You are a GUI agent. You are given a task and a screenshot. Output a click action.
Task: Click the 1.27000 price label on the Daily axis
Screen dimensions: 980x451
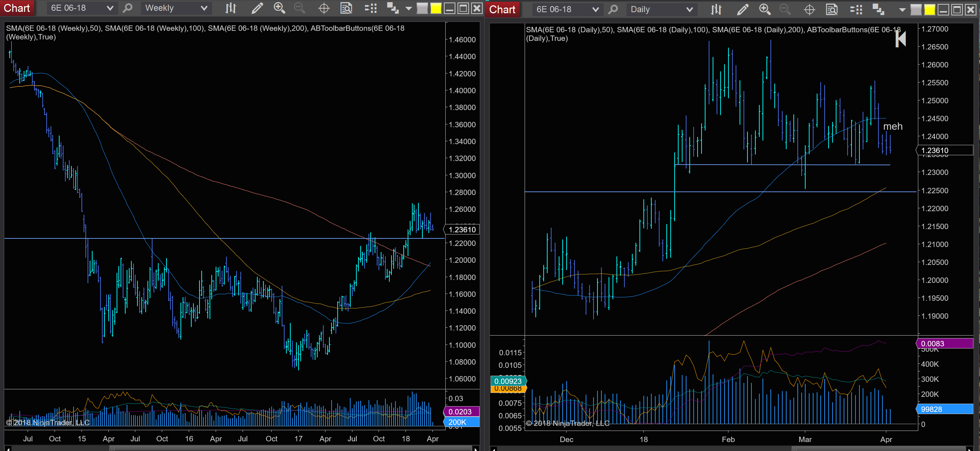(935, 29)
